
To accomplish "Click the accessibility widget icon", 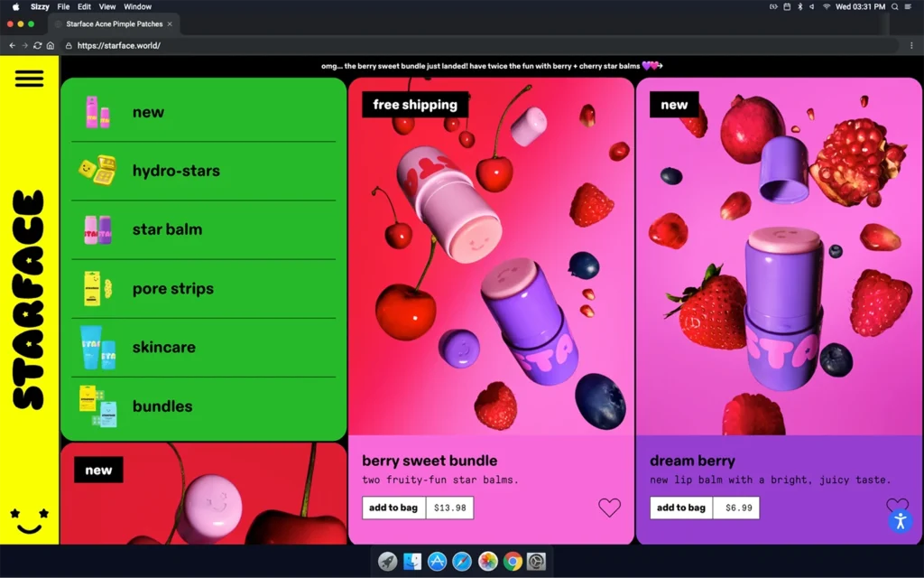I will click(x=899, y=521).
